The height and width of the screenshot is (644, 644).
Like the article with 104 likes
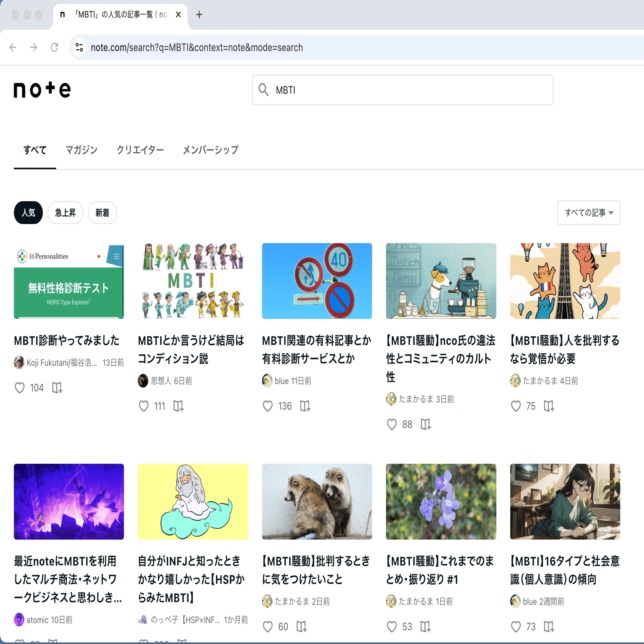pos(19,388)
